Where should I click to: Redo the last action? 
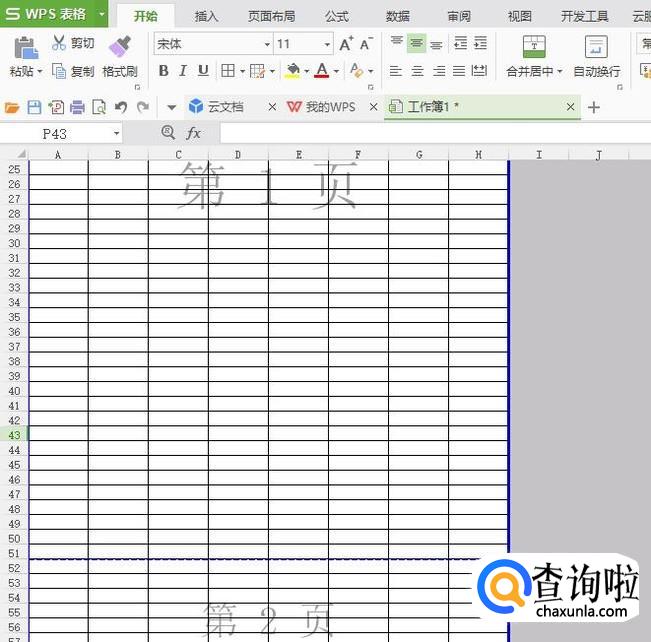143,108
